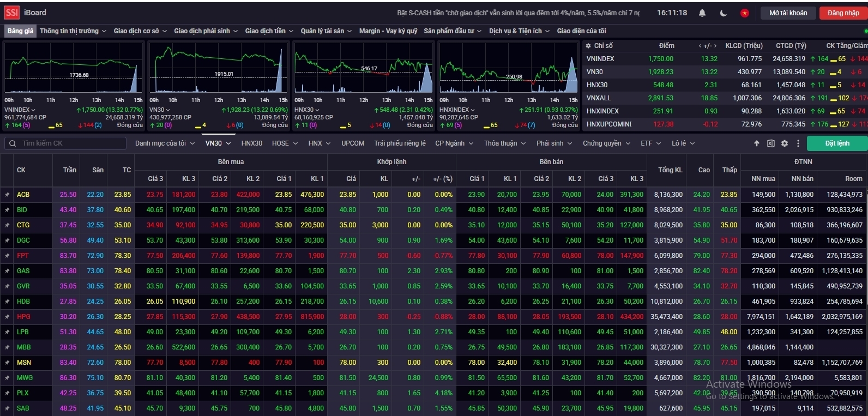Image resolution: width=868 pixels, height=416 pixels.
Task: Click the gear icon beside Chỉ số
Action: [588, 46]
